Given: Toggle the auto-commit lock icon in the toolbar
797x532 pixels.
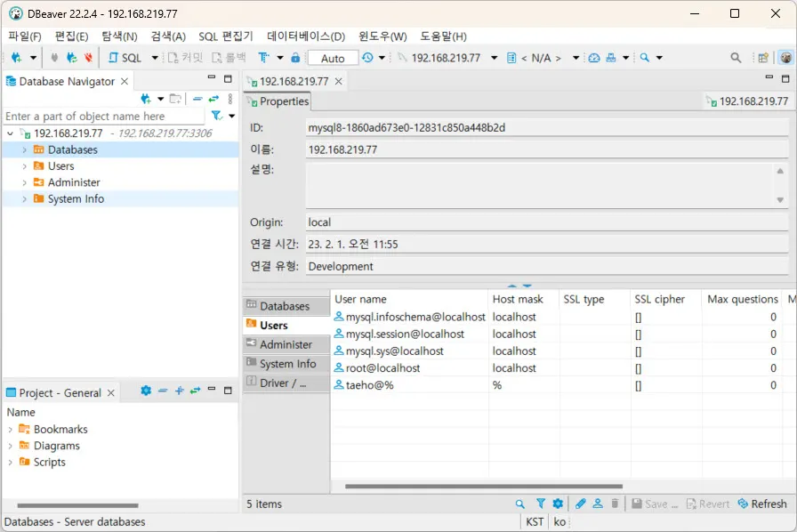Looking at the screenshot, I should 294,57.
